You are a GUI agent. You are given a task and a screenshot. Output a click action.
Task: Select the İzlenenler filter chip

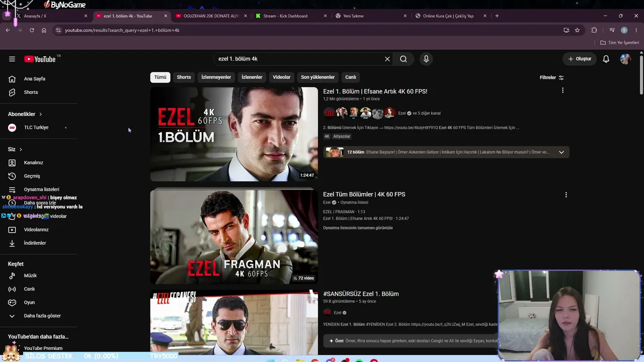(252, 77)
